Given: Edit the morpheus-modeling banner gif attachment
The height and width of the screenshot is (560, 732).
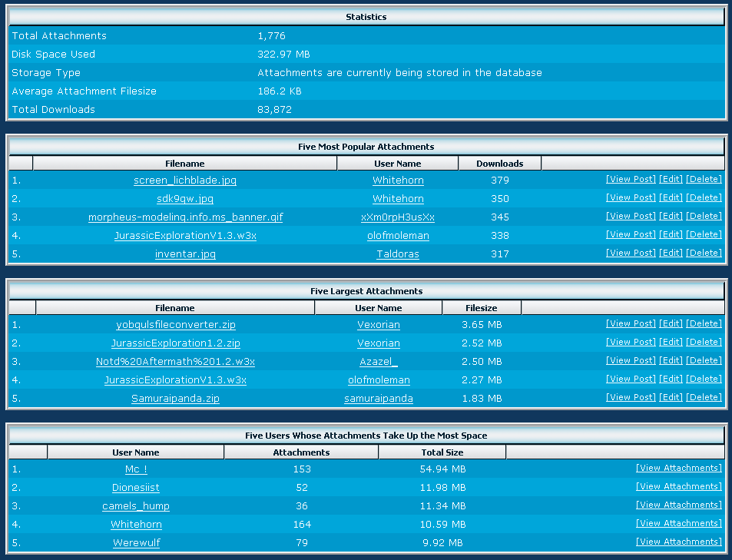Looking at the screenshot, I should click(x=671, y=217).
